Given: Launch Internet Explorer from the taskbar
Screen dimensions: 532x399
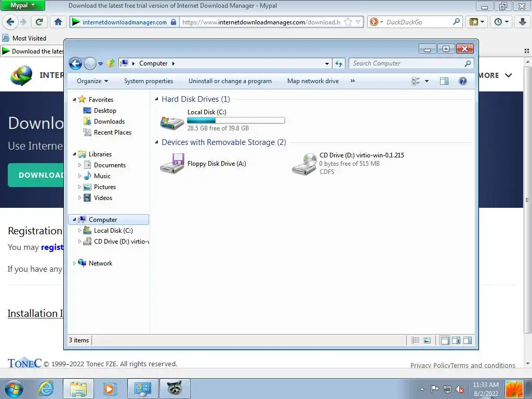Looking at the screenshot, I should click(46, 389).
